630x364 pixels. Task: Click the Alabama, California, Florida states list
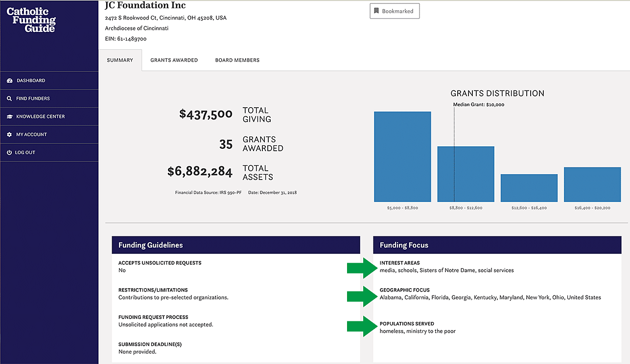(x=490, y=297)
